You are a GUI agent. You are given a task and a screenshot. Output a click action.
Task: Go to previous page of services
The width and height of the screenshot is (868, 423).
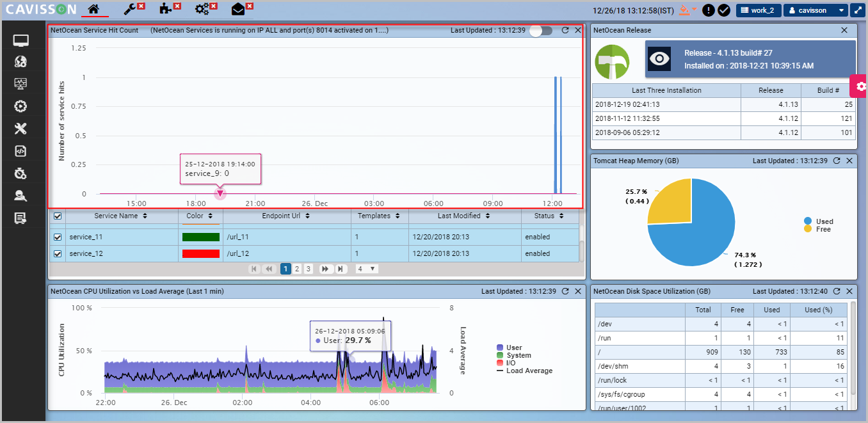click(269, 269)
